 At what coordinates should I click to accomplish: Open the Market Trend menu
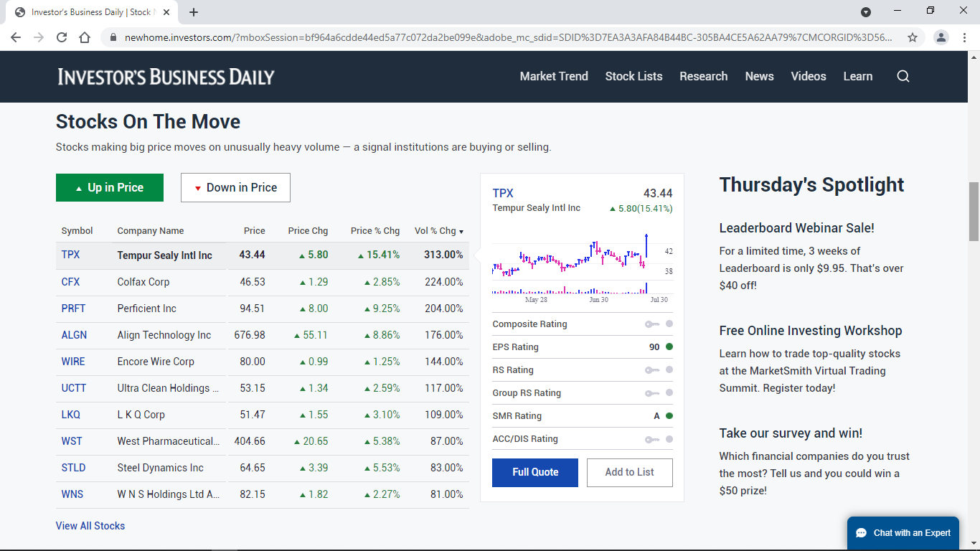(x=554, y=76)
